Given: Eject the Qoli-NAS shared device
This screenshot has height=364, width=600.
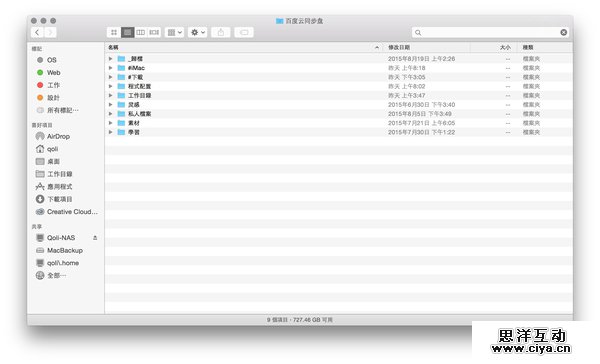Looking at the screenshot, I should 95,238.
